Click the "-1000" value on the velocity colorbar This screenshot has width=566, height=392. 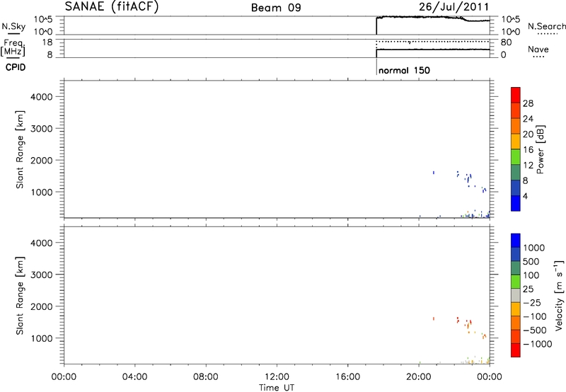(x=537, y=344)
